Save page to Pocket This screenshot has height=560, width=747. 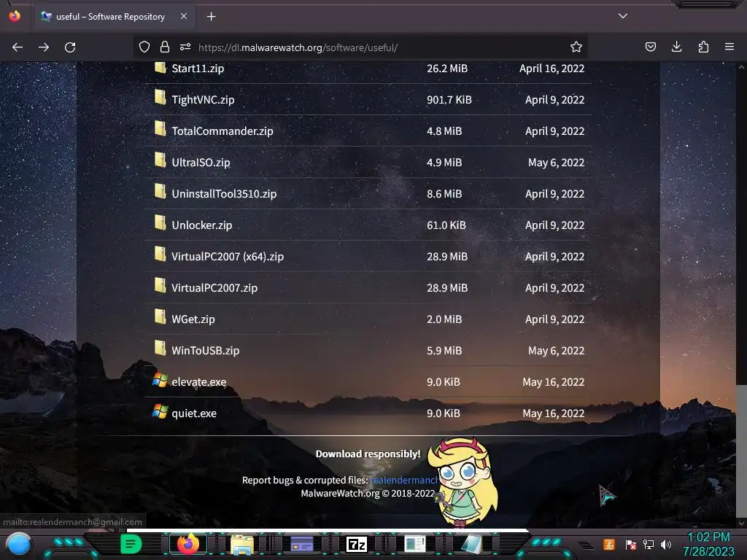[650, 47]
